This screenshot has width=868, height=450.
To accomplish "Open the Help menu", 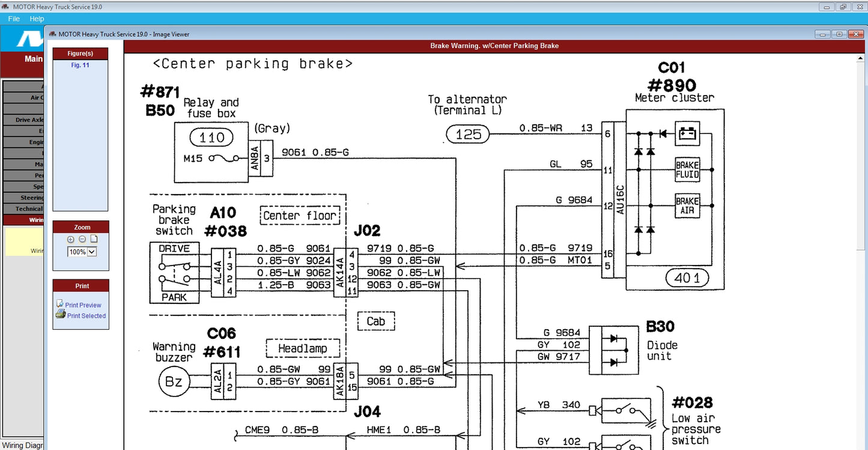I will point(37,19).
